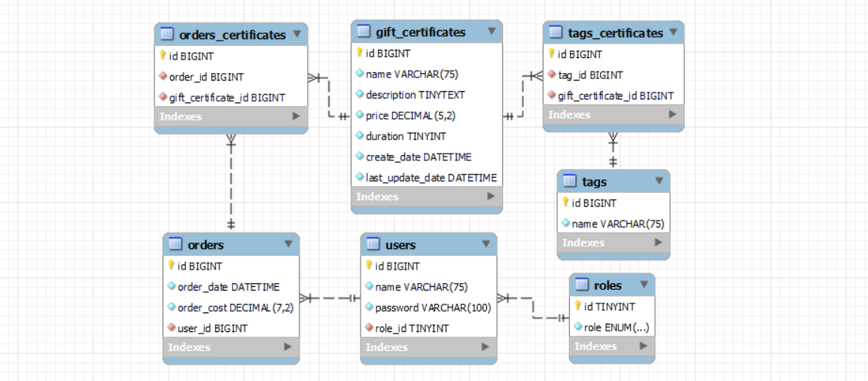The width and height of the screenshot is (868, 381).
Task: Select the users table title
Action: click(400, 245)
